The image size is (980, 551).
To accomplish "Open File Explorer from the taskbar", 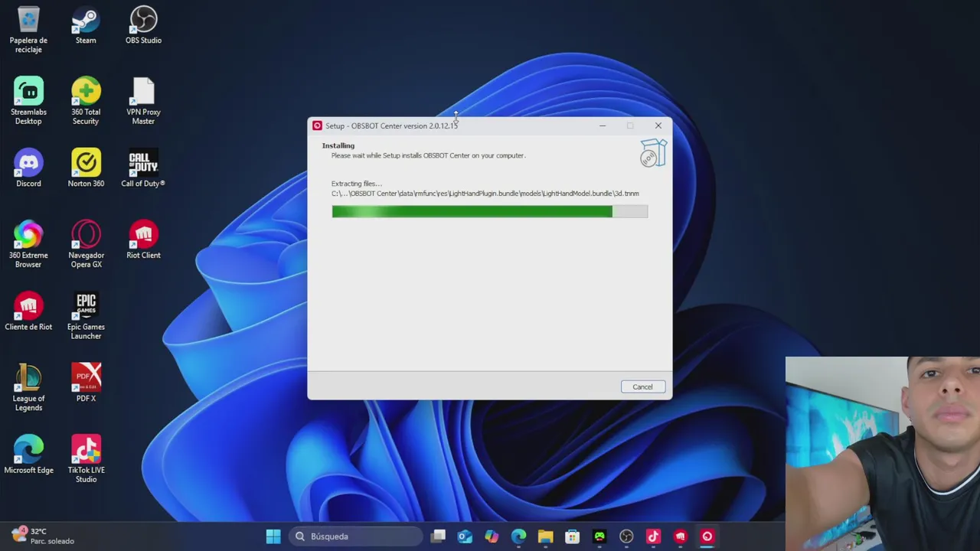I will [545, 536].
